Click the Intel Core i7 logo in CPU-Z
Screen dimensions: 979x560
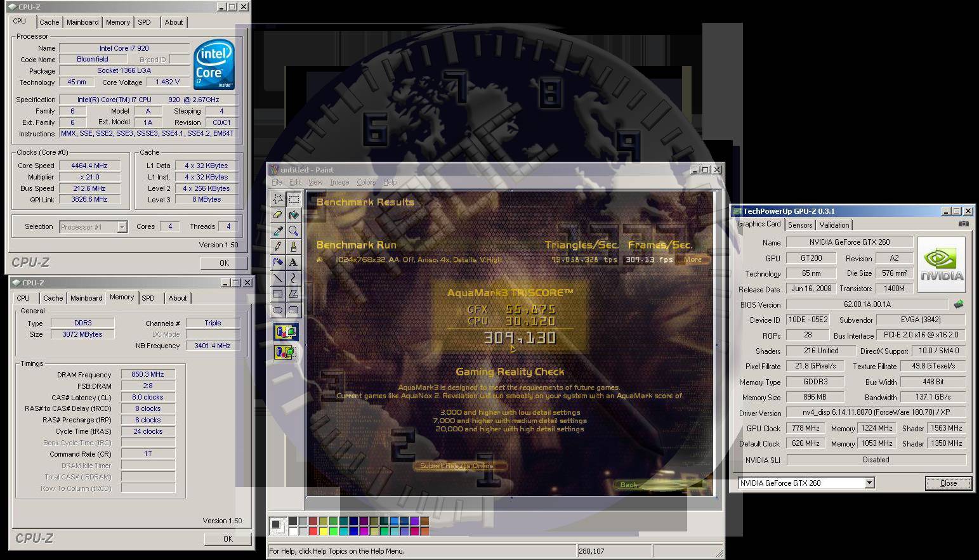(214, 65)
